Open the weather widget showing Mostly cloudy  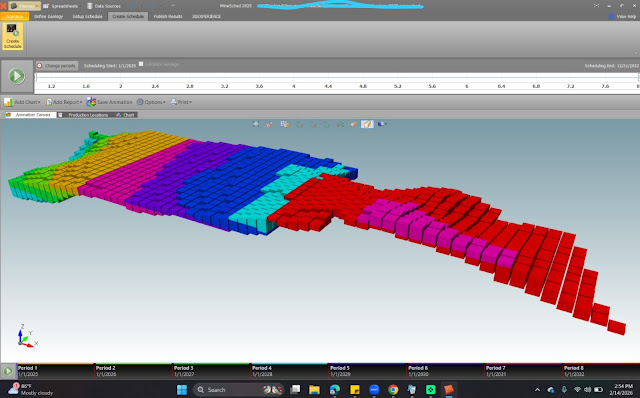pyautogui.click(x=31, y=389)
